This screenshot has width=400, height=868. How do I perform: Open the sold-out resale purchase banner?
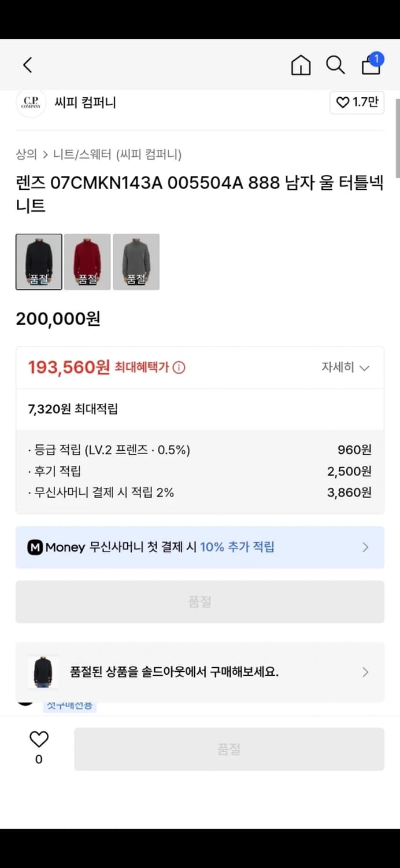point(199,672)
